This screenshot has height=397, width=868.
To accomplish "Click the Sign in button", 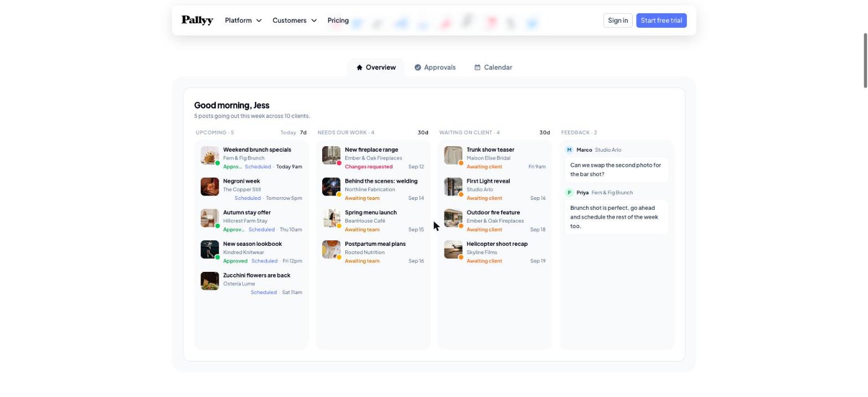I will (618, 20).
